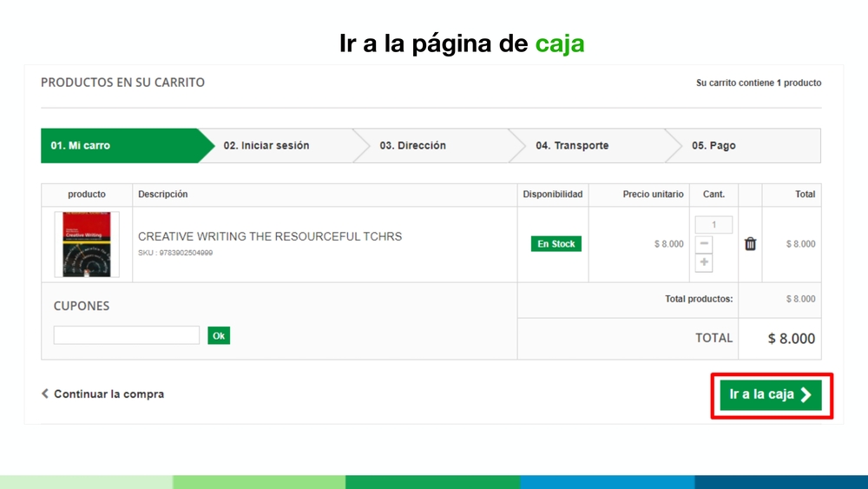The height and width of the screenshot is (489, 868).
Task: Open the Creative Writing book thumbnail
Action: 86,244
